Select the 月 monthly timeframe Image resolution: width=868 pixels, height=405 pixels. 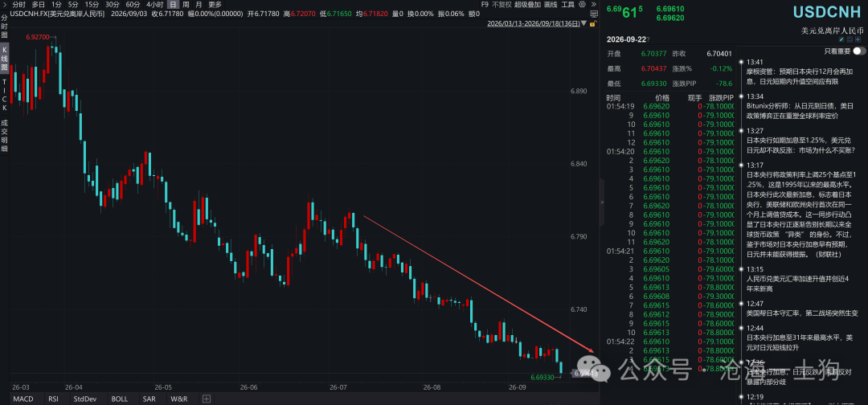tap(199, 4)
